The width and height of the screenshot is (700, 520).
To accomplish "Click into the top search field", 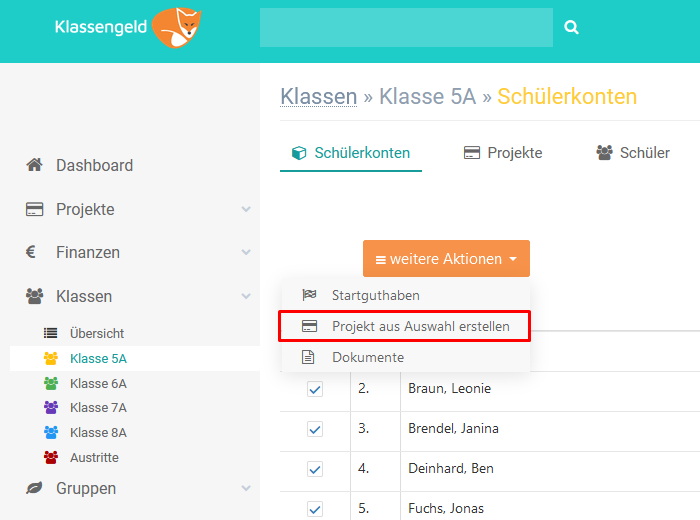I will tap(406, 27).
